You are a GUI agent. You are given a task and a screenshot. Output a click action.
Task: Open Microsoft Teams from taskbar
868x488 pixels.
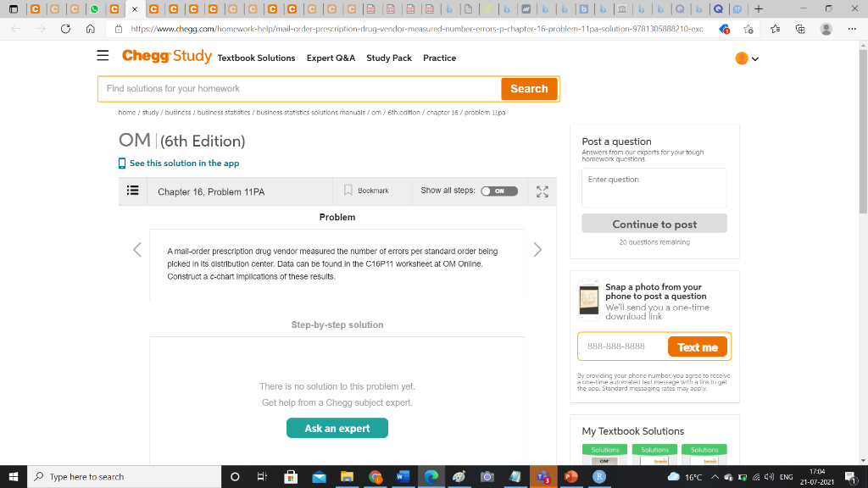pos(543,476)
